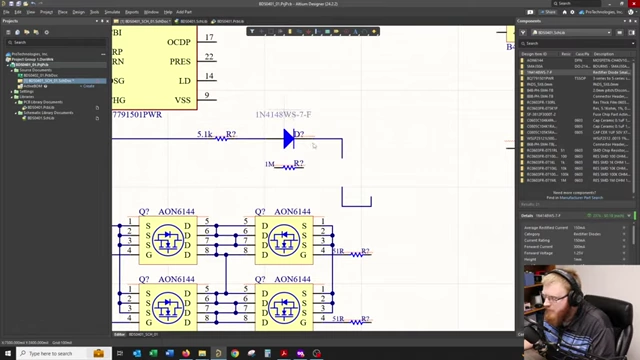The image size is (640, 360).
Task: Collapse the PCB Library Documents folder
Action: tap(16, 102)
